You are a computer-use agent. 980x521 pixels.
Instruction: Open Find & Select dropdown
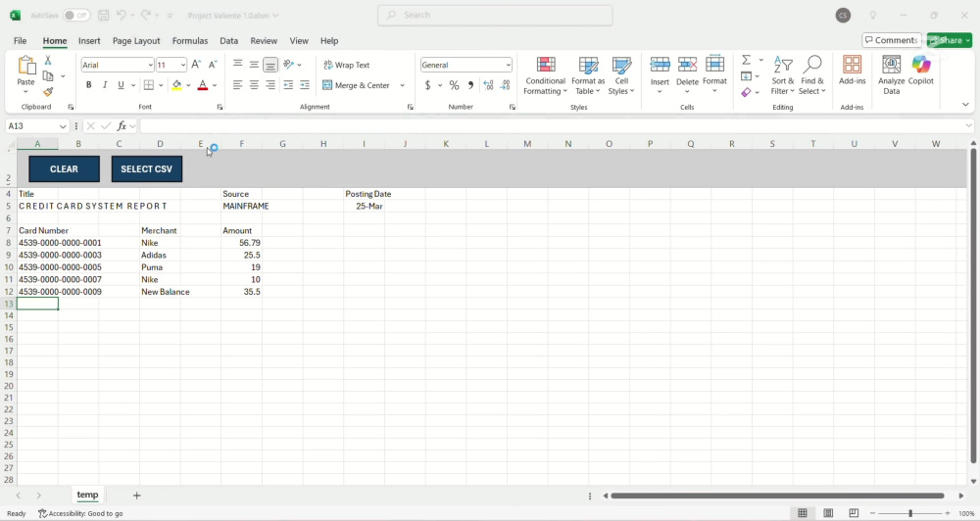(811, 75)
